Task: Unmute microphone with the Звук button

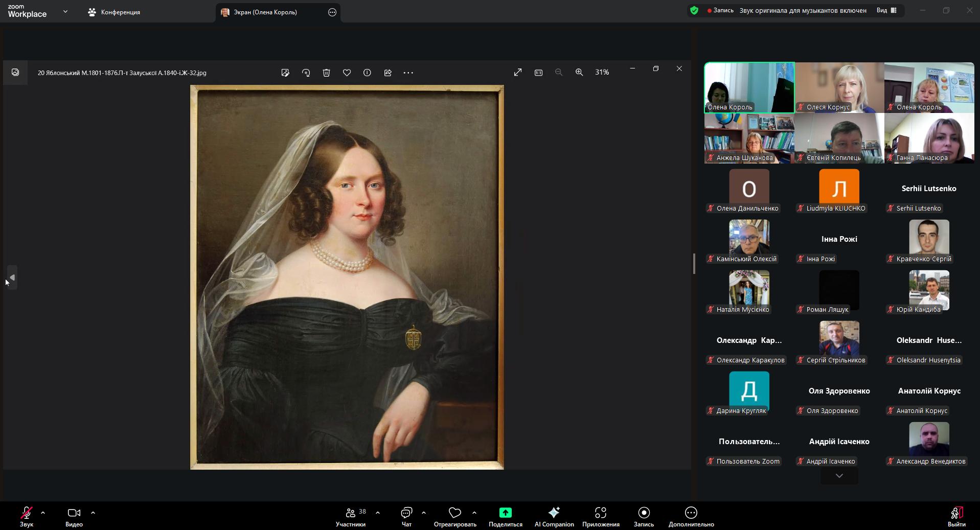Action: [27, 516]
